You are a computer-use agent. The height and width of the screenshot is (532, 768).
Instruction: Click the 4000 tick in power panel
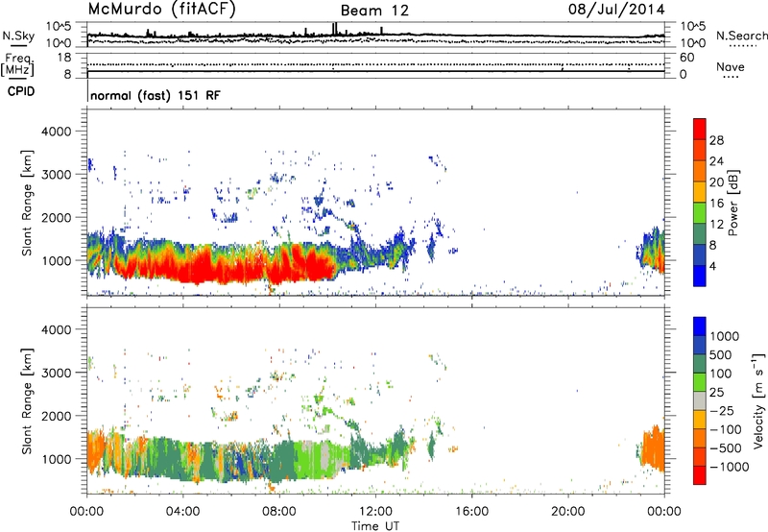tap(56, 132)
